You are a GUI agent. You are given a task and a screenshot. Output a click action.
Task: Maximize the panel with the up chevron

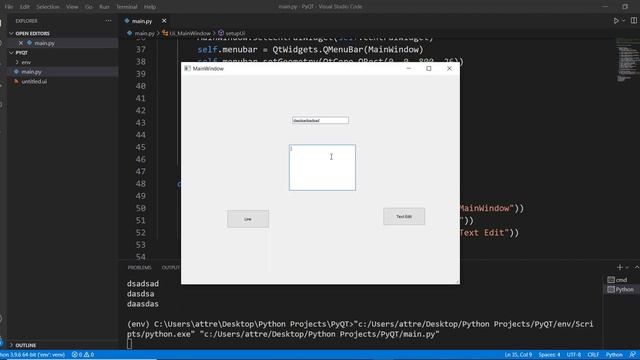637,267
